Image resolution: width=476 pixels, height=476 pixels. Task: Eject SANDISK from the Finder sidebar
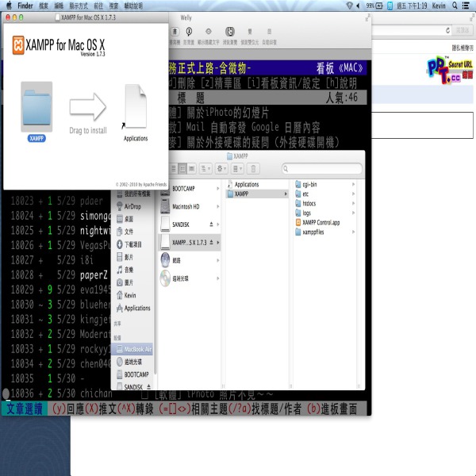(x=149, y=387)
